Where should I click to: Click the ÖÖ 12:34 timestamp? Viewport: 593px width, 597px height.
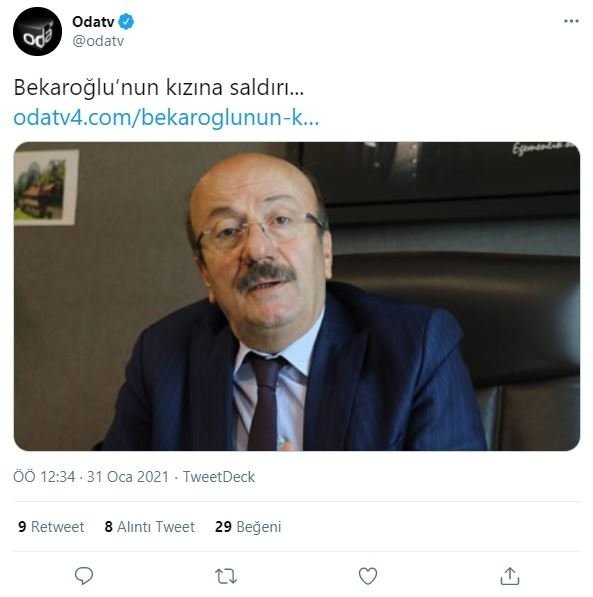[x=44, y=477]
